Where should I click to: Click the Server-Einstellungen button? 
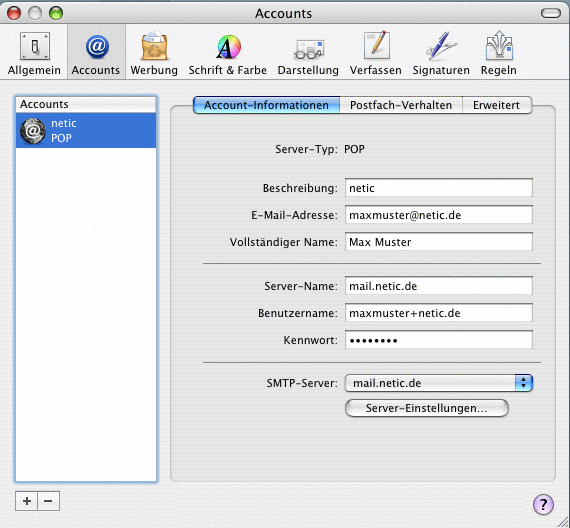[426, 408]
